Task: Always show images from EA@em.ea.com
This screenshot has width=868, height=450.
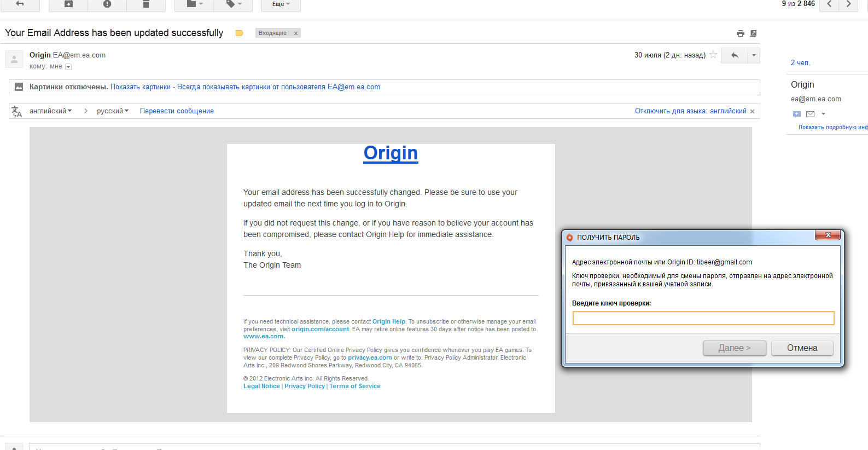Action: click(x=278, y=87)
